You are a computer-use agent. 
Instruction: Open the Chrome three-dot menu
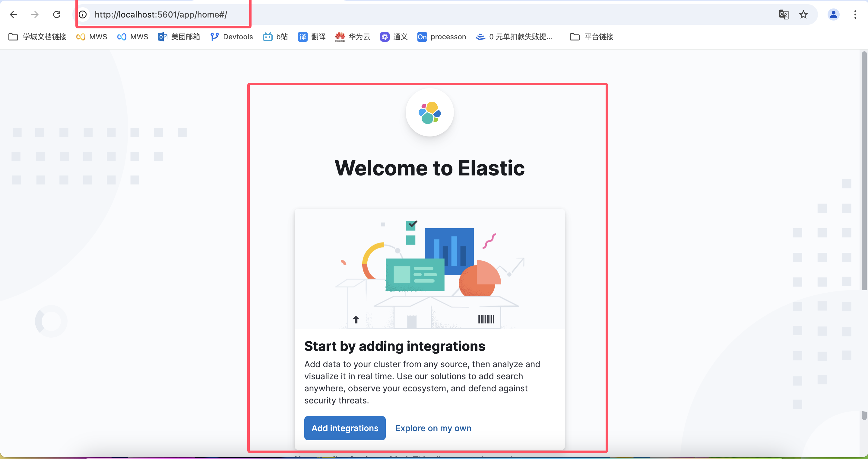855,14
